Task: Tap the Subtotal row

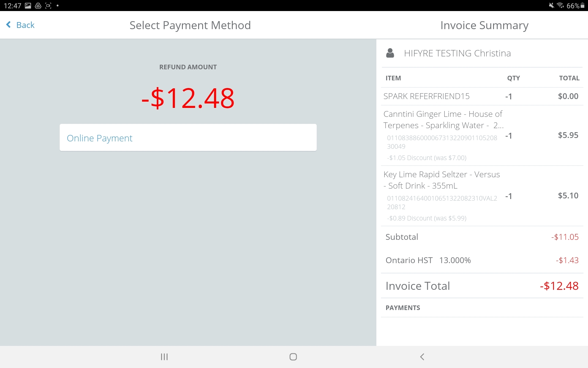Action: click(482, 237)
